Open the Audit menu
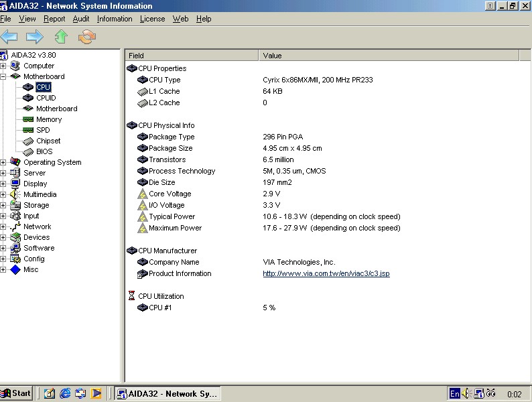This screenshot has height=402, width=532. (81, 19)
